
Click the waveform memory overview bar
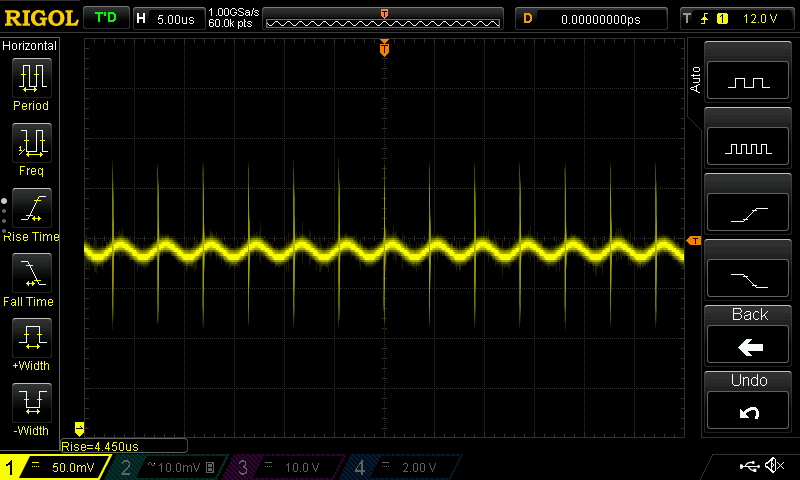[x=383, y=19]
